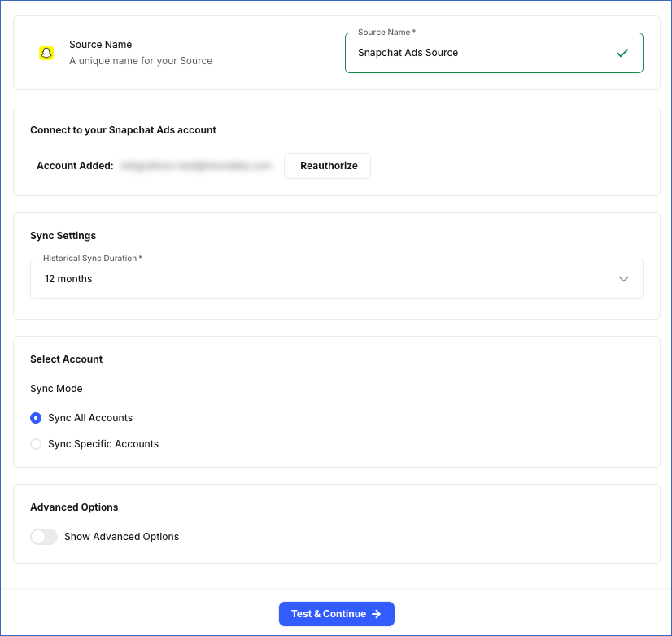Click the 'Connect to your Snapchat Ads account' heading
The image size is (672, 636).
tap(123, 130)
